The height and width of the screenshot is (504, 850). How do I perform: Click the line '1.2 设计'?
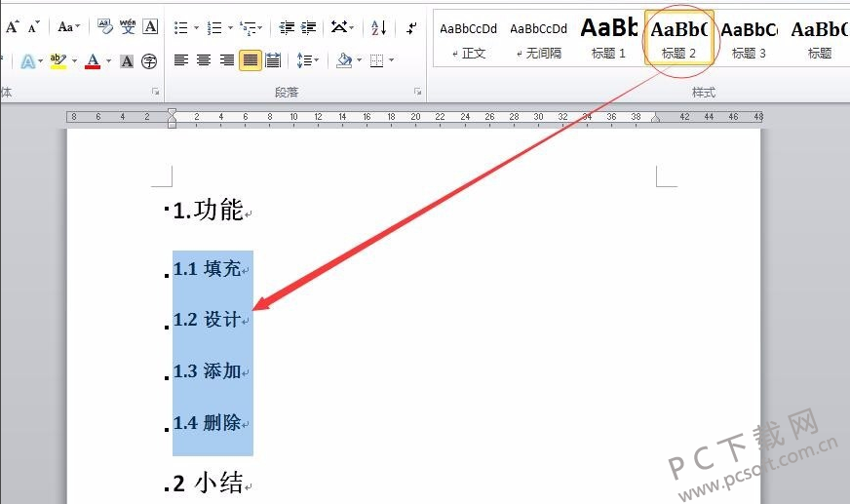pyautogui.click(x=207, y=320)
